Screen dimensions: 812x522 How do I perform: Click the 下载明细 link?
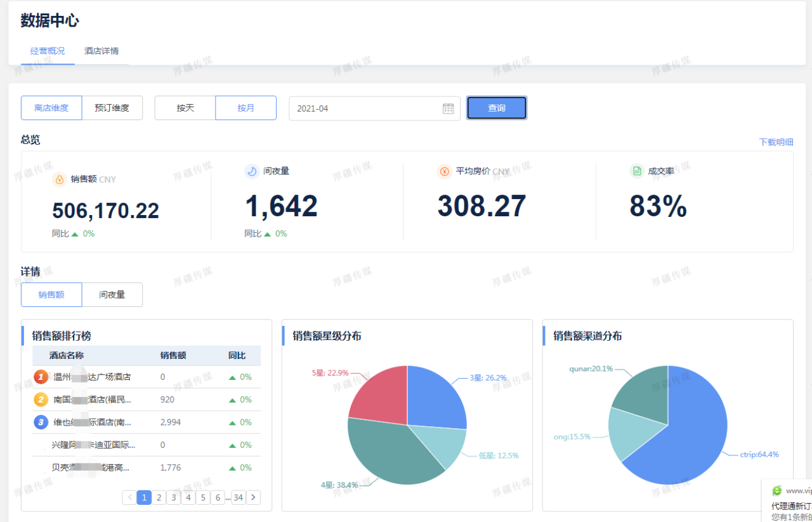(776, 142)
